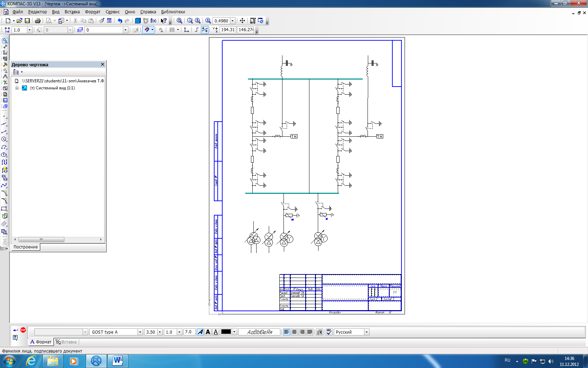Set right text alignment
Image resolution: width=588 pixels, height=368 pixels.
302,332
